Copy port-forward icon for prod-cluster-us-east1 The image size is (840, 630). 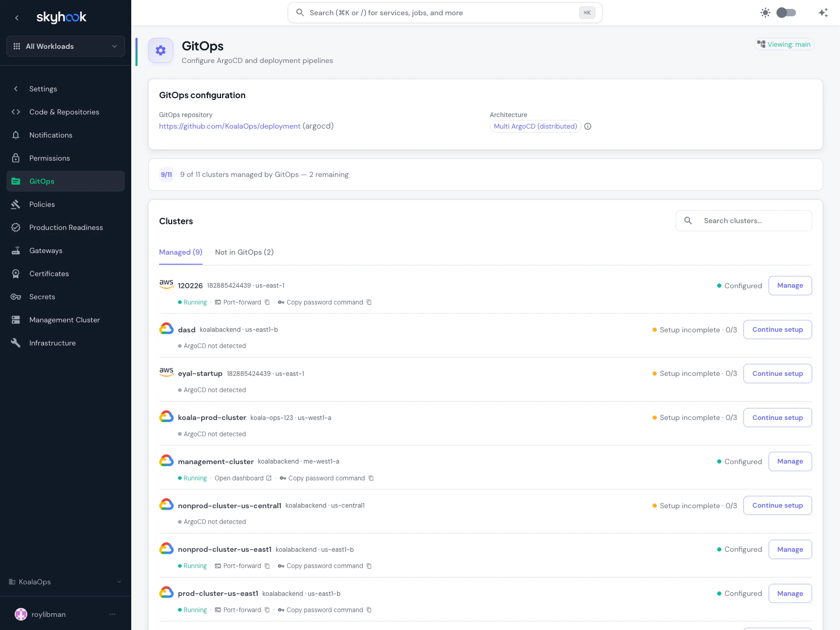pos(267,610)
